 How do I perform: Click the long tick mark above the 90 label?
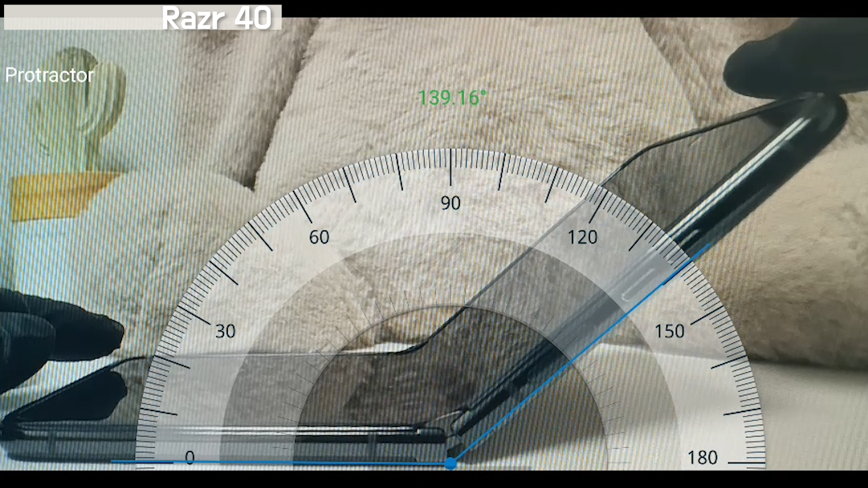coord(450,167)
